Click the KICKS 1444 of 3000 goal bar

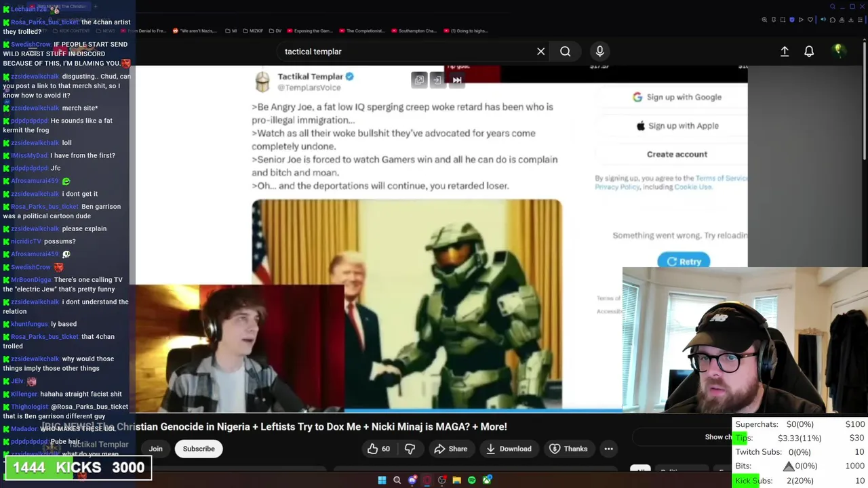(x=78, y=468)
